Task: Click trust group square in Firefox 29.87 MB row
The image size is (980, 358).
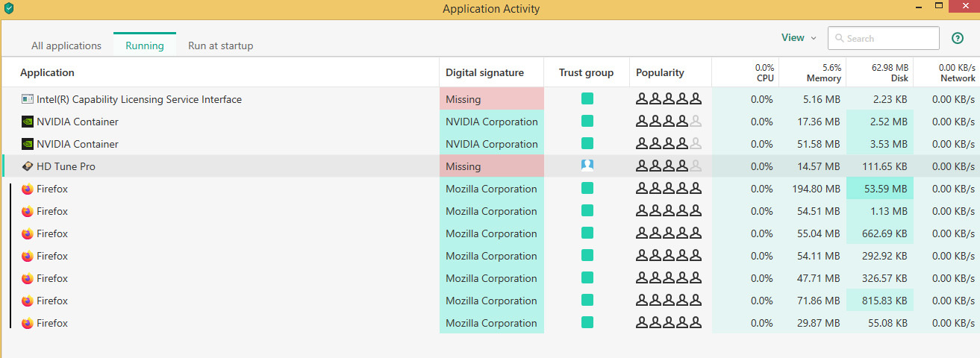Action: click(x=587, y=322)
